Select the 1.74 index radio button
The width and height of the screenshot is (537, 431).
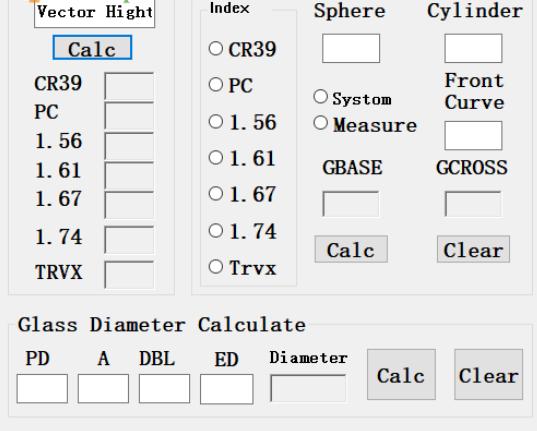(x=216, y=231)
